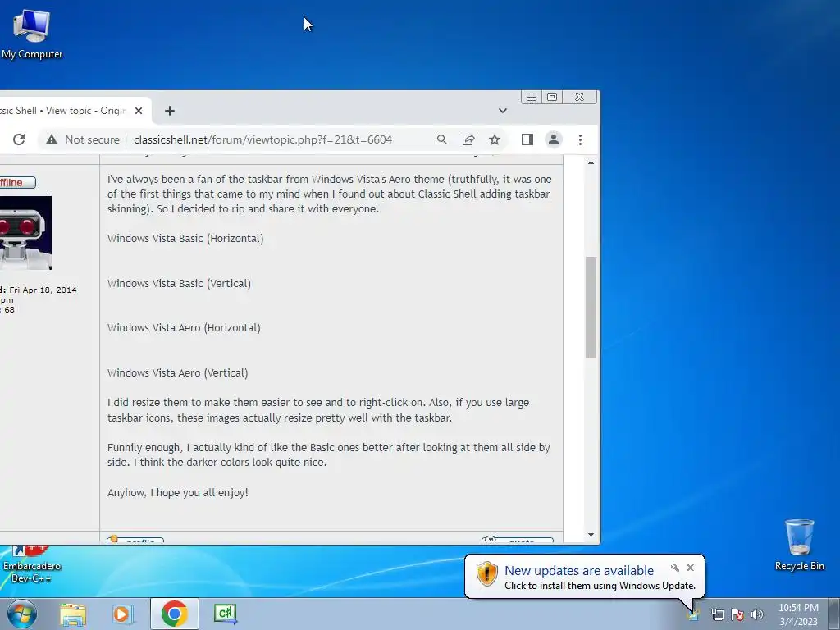Image resolution: width=840 pixels, height=630 pixels.
Task: Click the scroll up arrow of page
Action: tap(591, 162)
